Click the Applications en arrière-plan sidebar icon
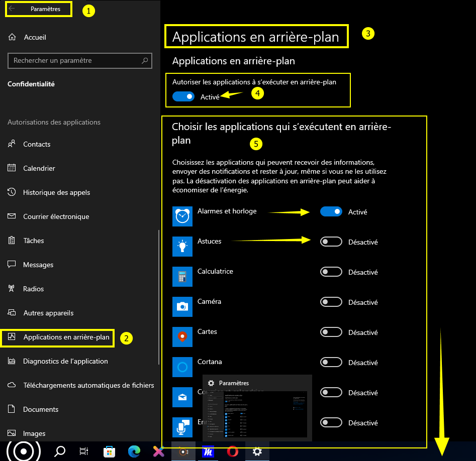The width and height of the screenshot is (476, 461). coord(12,336)
